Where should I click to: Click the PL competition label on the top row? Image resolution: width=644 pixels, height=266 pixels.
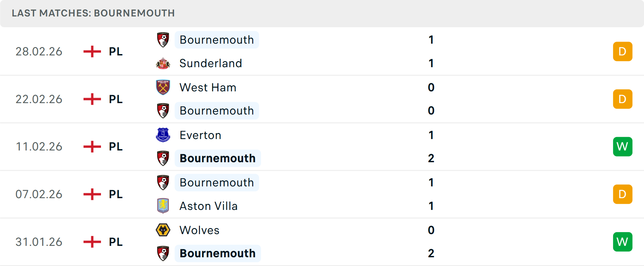tap(115, 51)
